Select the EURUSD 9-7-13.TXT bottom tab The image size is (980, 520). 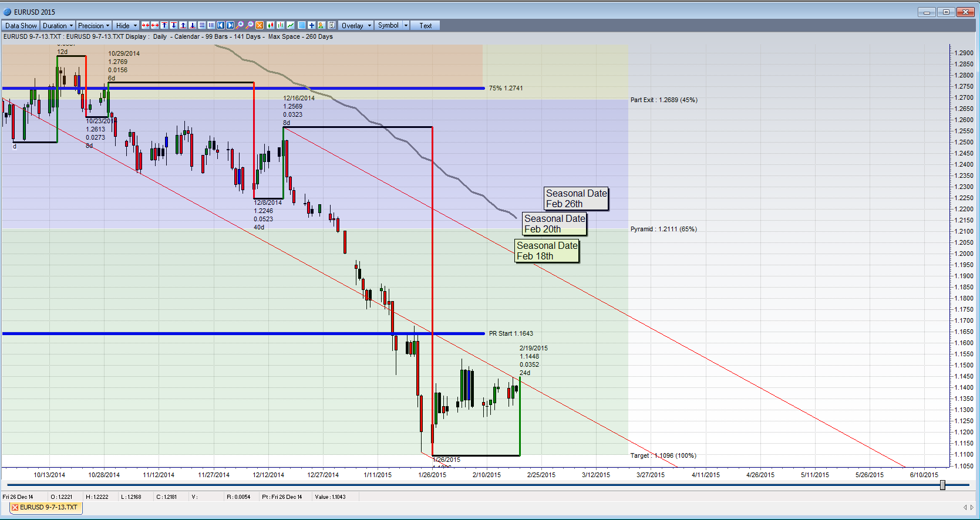click(45, 507)
